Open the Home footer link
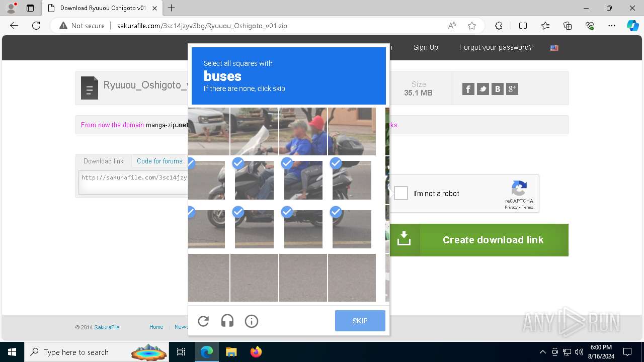 156,327
